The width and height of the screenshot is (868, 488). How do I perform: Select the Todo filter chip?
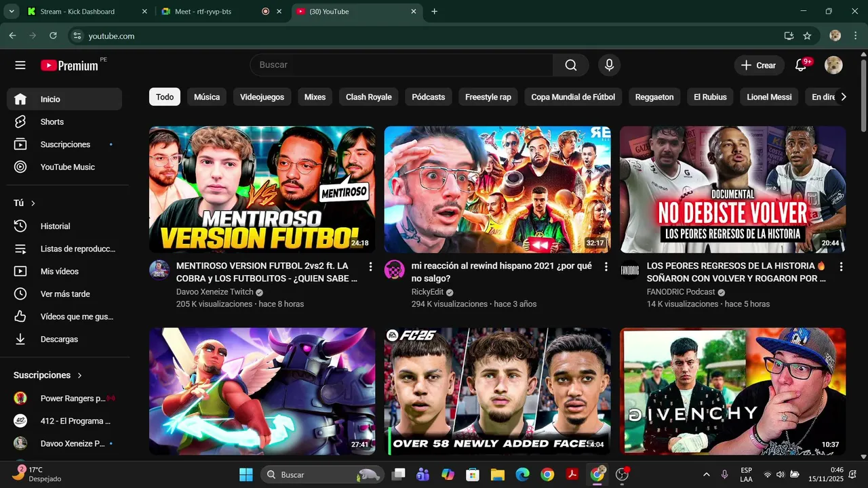click(165, 97)
